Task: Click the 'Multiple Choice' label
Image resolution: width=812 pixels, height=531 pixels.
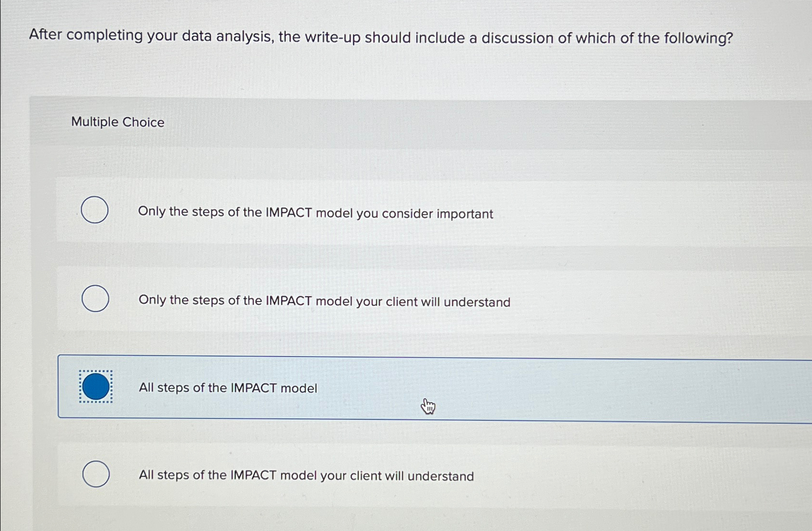Action: (117, 122)
